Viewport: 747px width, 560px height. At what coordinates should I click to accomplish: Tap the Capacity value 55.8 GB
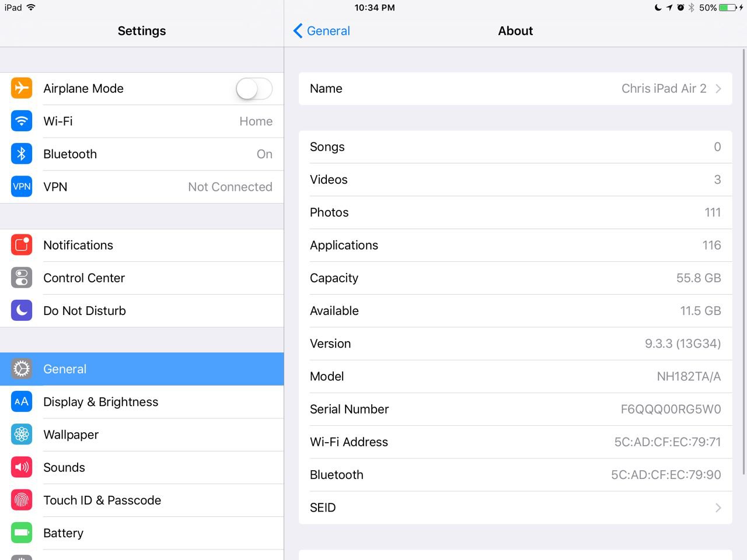tap(699, 278)
